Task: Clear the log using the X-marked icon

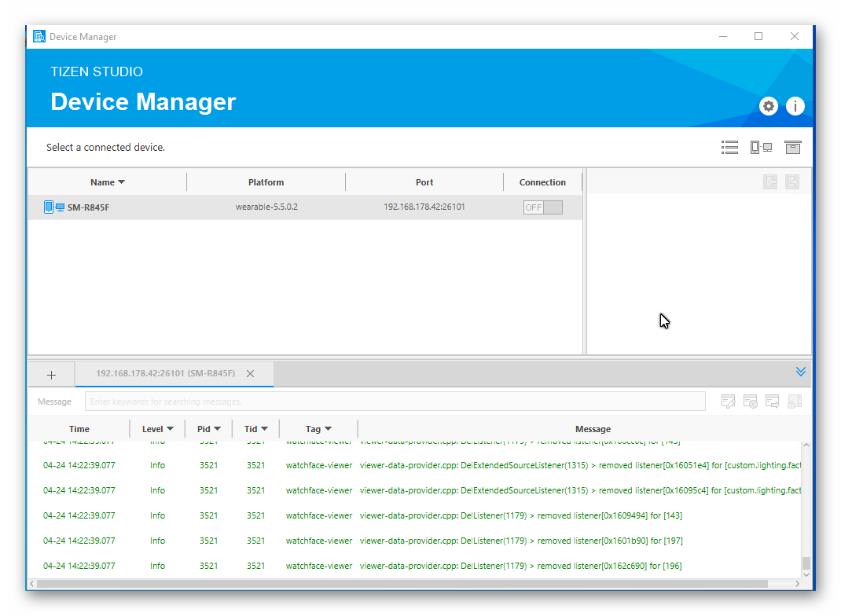Action: (751, 401)
